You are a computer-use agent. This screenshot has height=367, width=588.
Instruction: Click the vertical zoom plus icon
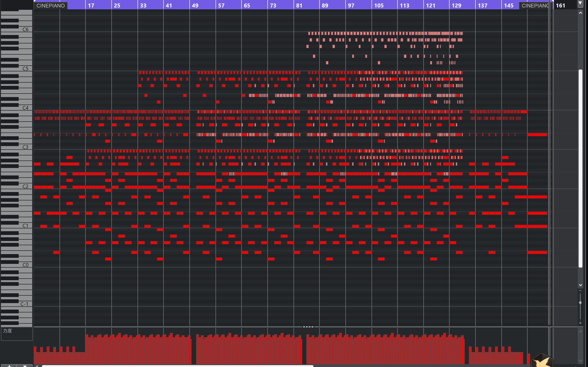click(x=580, y=323)
